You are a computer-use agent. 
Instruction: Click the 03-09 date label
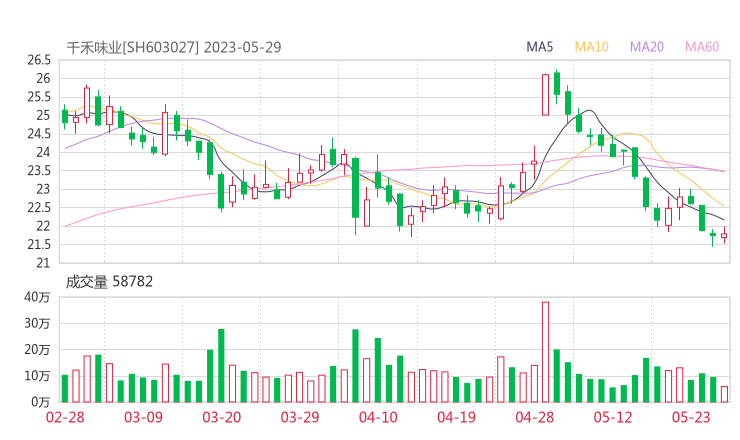tap(143, 417)
